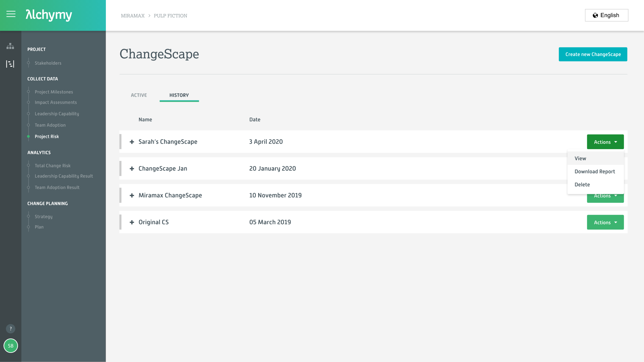Expand Original CS row plus icon
Viewport: 644px width, 362px height.
(132, 222)
